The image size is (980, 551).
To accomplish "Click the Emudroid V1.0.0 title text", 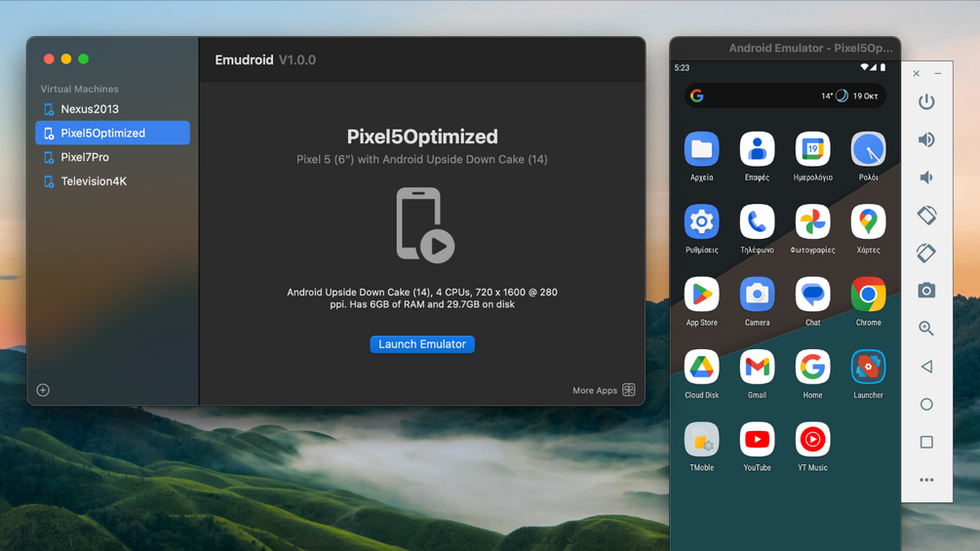I will pos(265,59).
